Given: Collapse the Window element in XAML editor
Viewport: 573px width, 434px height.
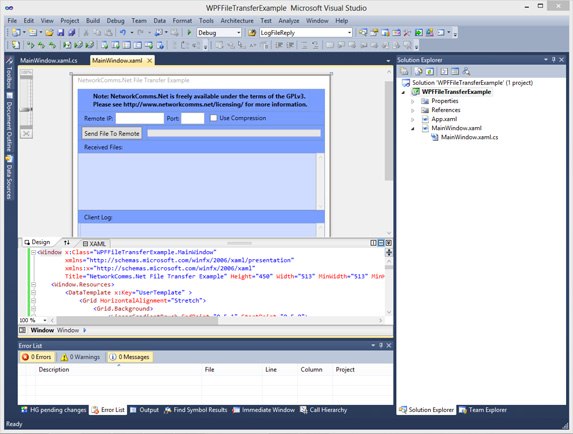Looking at the screenshot, I should [x=33, y=252].
